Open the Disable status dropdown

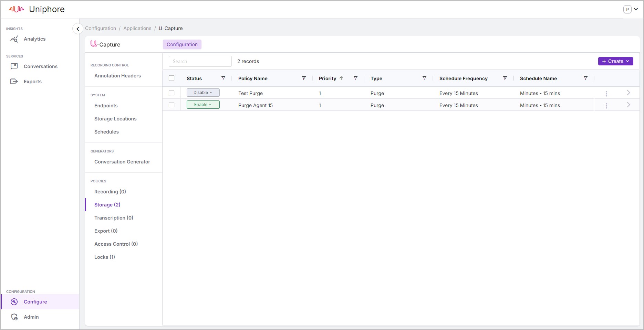pos(203,93)
